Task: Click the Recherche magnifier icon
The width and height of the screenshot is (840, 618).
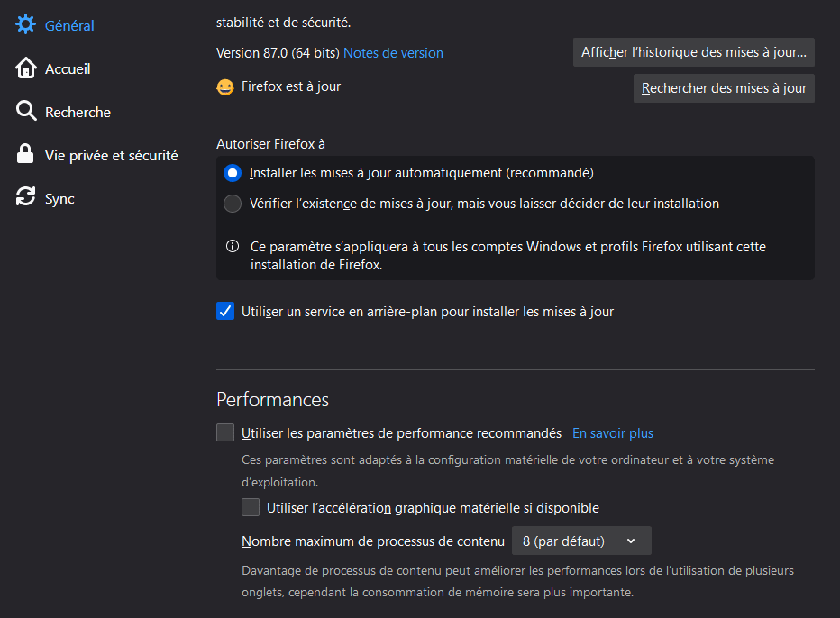Action: 25,112
